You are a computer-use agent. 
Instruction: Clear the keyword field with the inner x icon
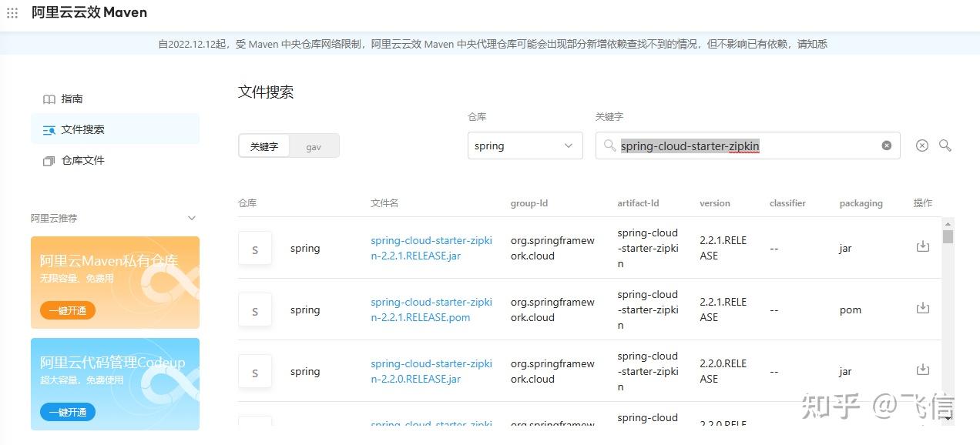tap(886, 146)
